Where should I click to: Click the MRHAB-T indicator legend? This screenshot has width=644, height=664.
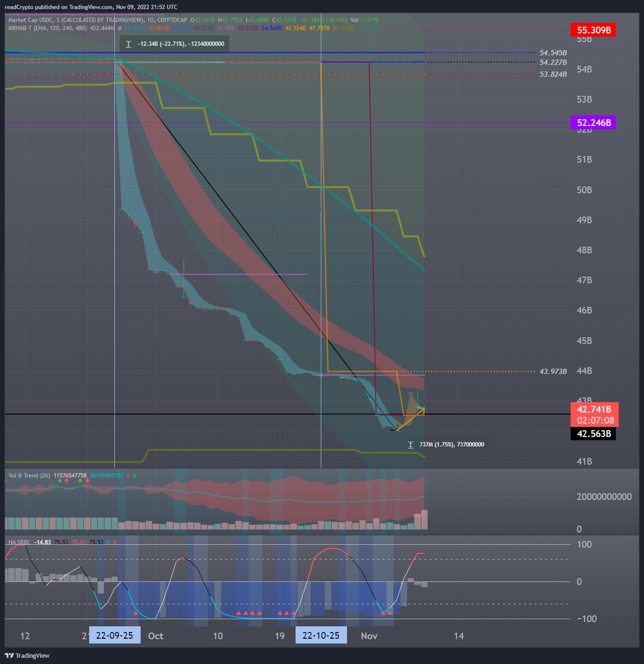coord(47,28)
